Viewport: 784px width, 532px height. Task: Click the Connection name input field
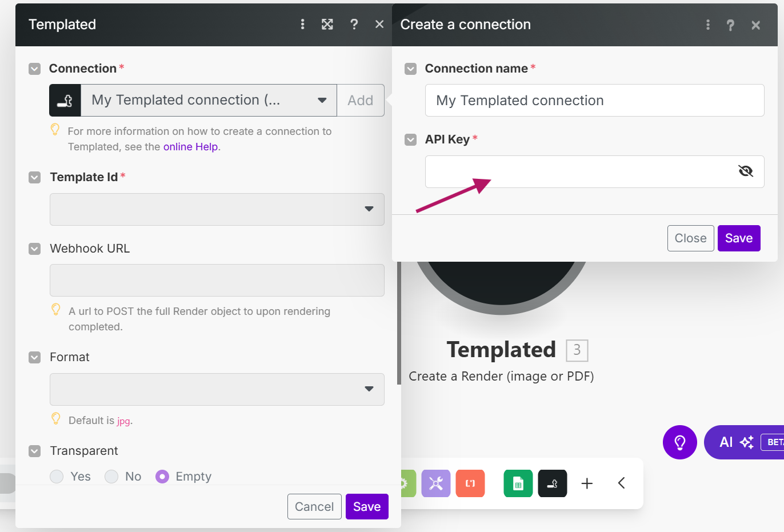(594, 101)
